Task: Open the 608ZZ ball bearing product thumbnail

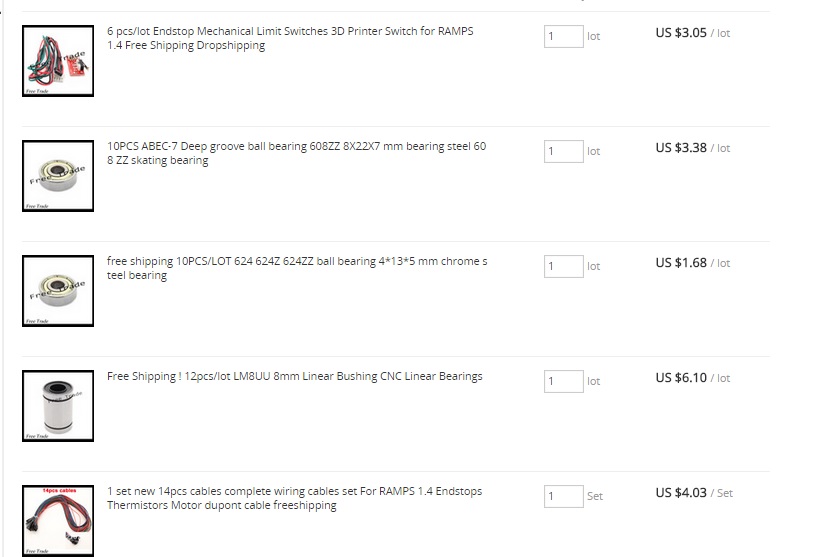Action: point(58,176)
